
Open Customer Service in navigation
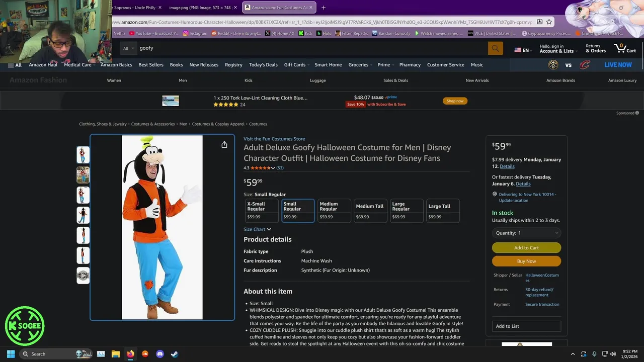click(445, 65)
